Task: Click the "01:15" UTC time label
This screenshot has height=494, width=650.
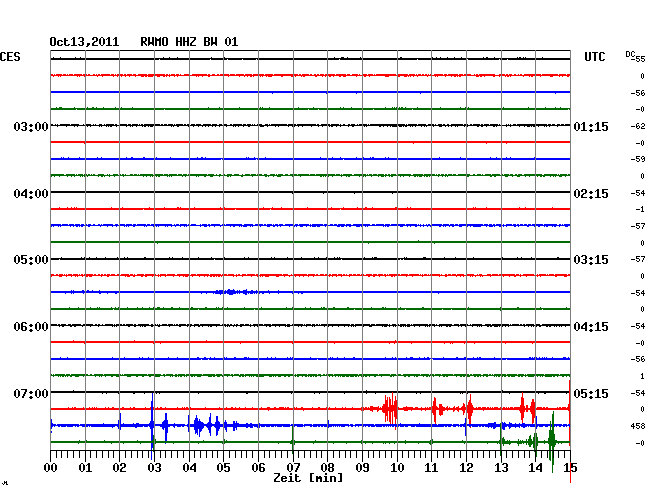Action: pos(591,127)
